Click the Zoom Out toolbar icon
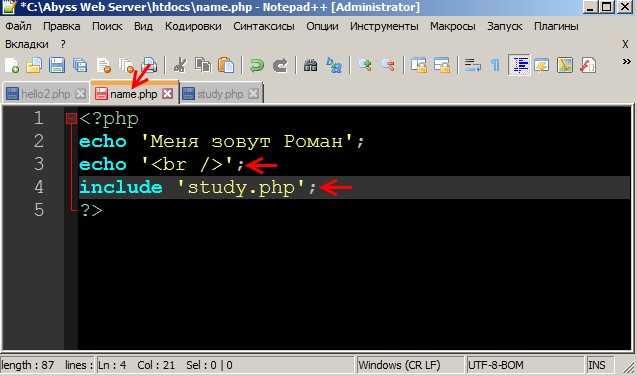Image resolution: width=637 pixels, height=376 pixels. pyautogui.click(x=388, y=65)
